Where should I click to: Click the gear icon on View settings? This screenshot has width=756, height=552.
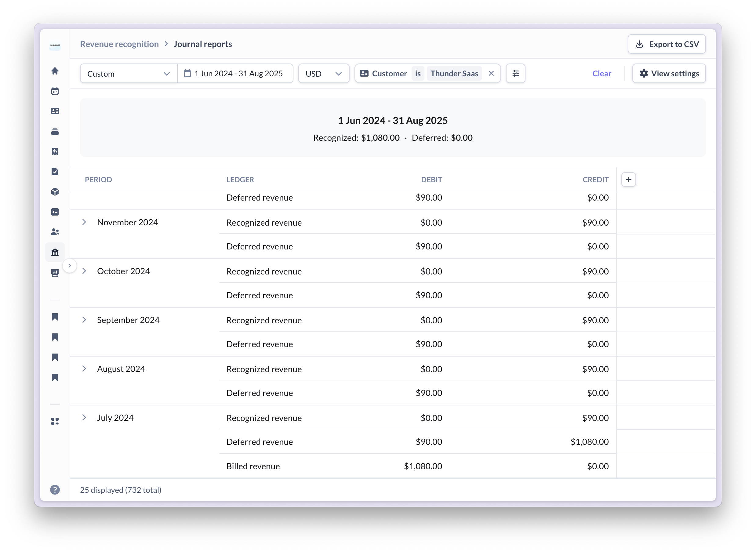click(643, 73)
